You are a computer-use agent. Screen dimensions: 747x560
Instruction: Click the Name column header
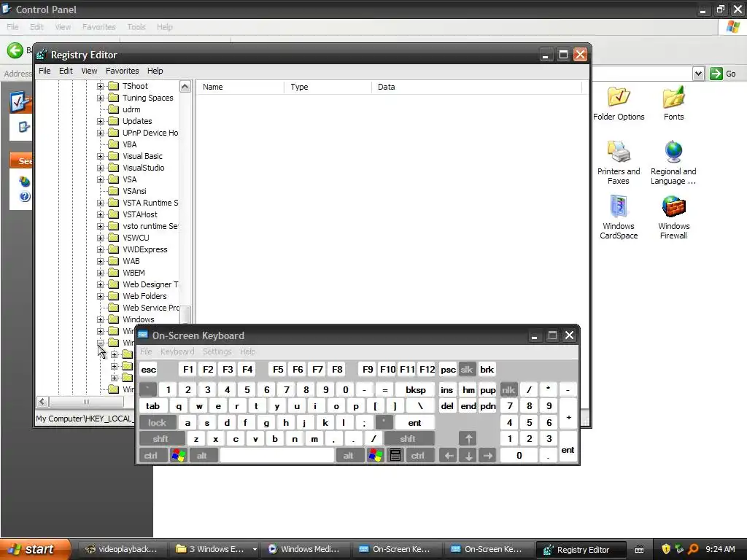coord(239,87)
